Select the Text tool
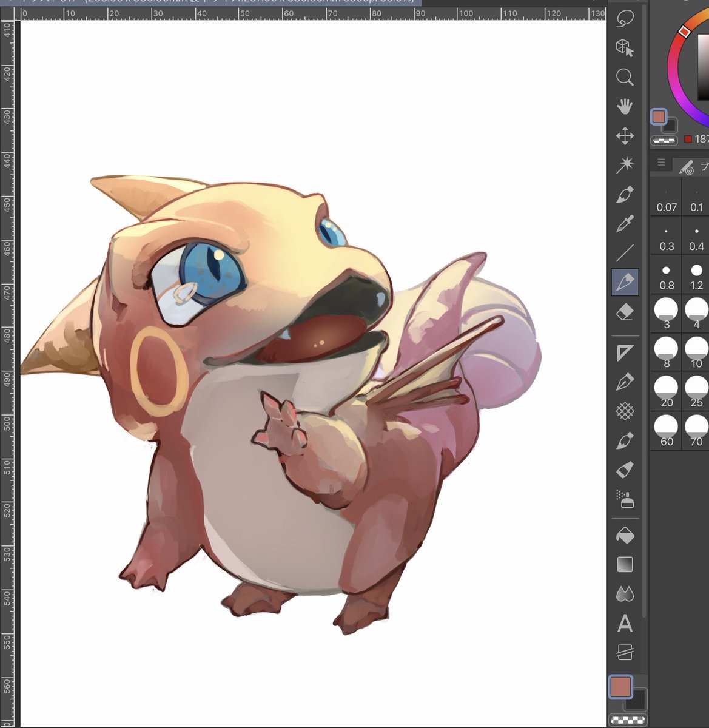 pyautogui.click(x=625, y=623)
